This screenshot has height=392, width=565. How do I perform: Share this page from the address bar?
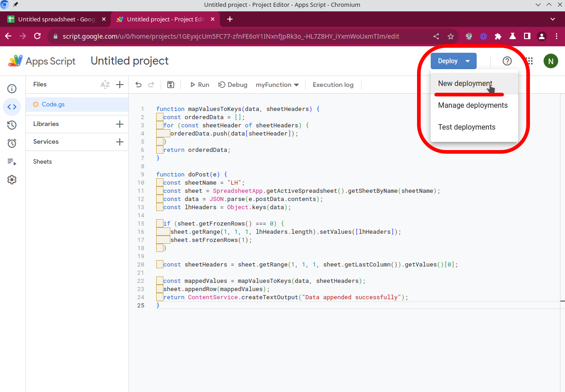[x=436, y=36]
